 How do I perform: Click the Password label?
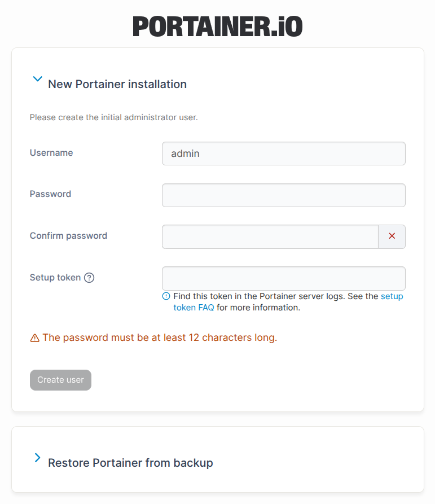50,194
